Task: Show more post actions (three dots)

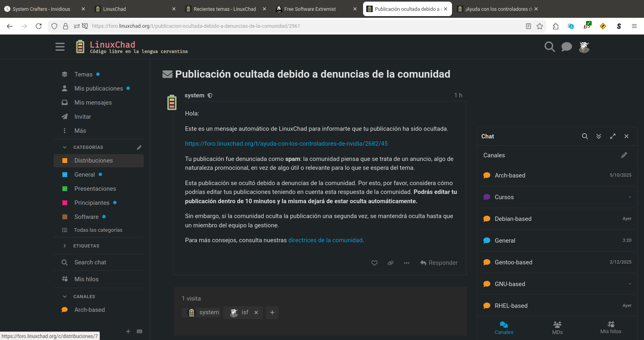Action: pos(407,263)
